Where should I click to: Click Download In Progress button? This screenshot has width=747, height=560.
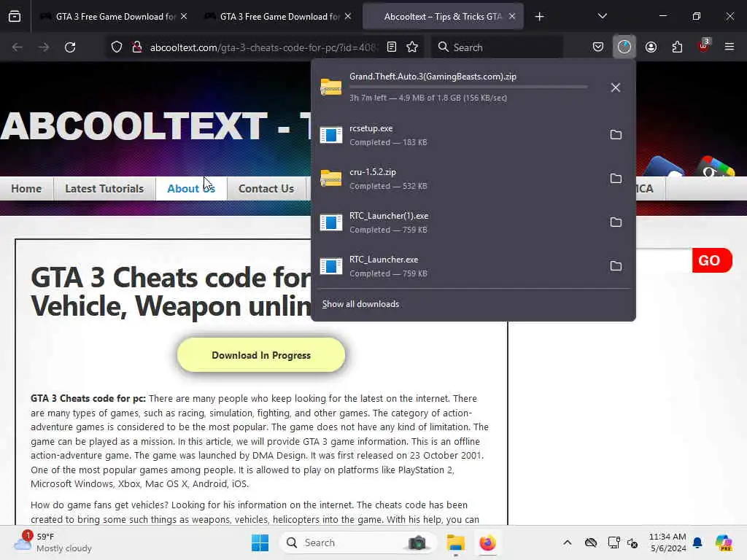tap(261, 355)
